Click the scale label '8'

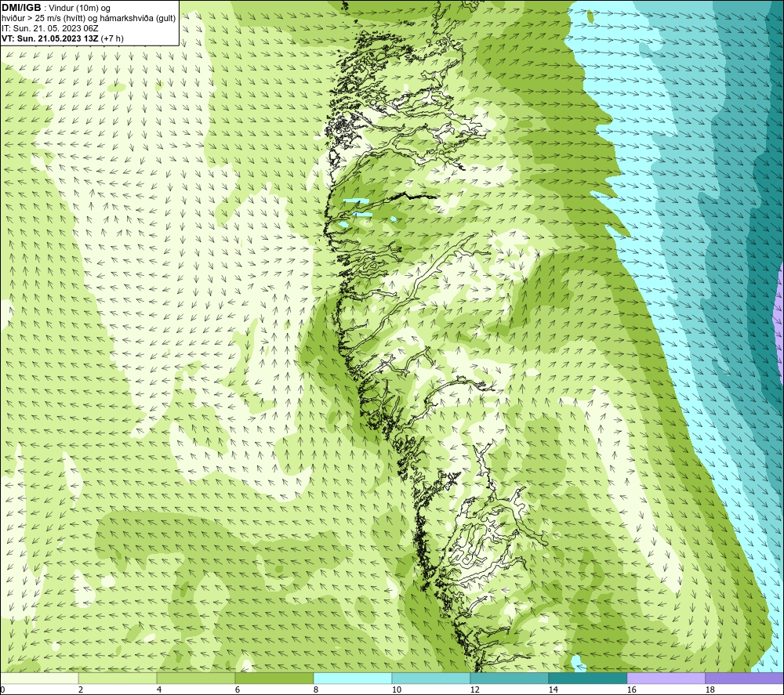316,690
